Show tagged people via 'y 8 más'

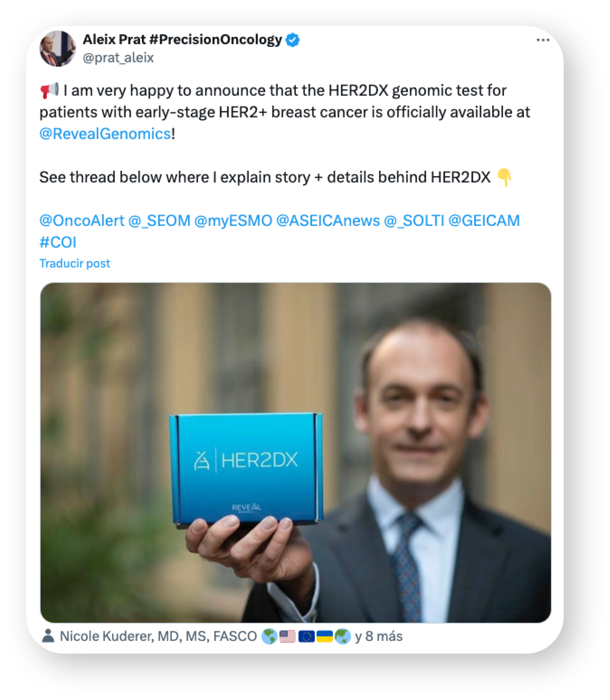pos(379,636)
